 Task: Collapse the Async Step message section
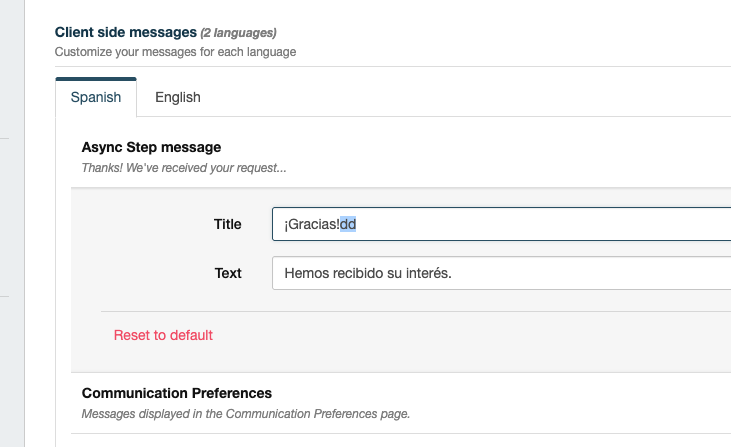[x=151, y=147]
